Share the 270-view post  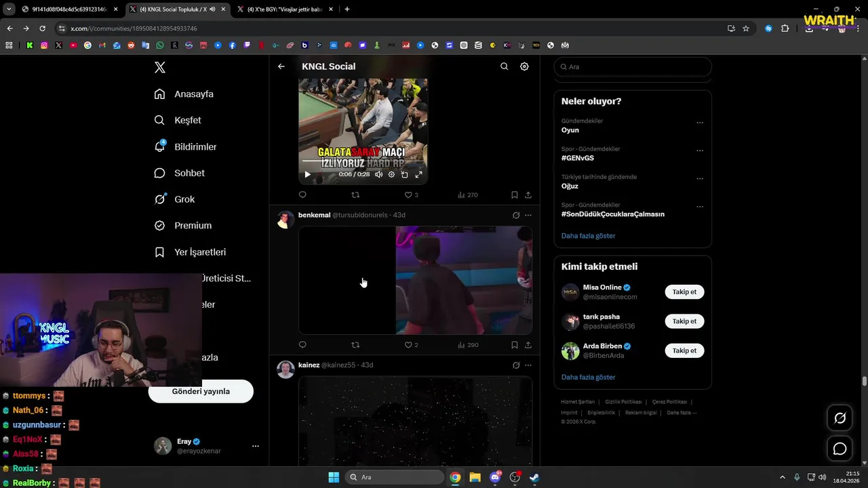point(528,195)
